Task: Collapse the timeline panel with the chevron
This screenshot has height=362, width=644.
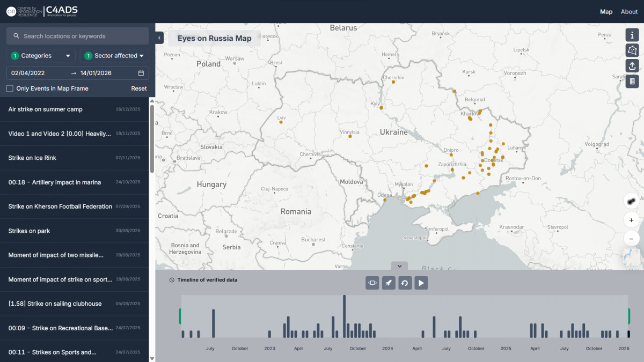Action: pyautogui.click(x=399, y=266)
